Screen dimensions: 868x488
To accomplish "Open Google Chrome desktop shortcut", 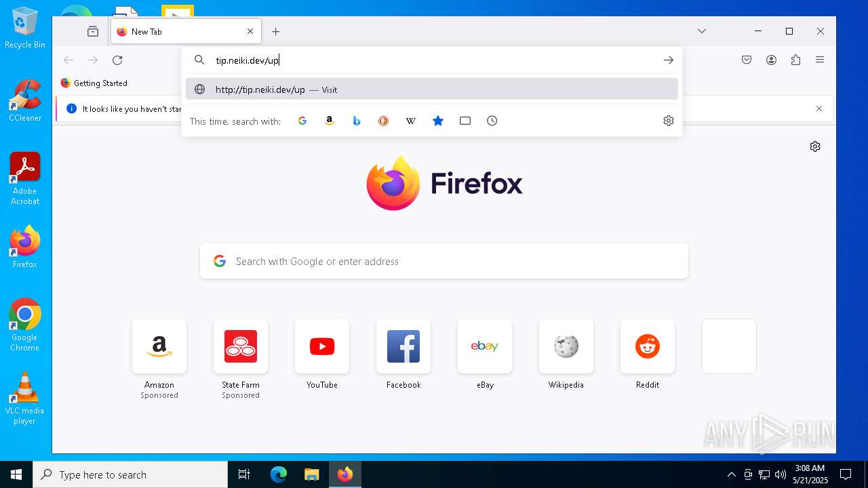I will click(x=25, y=325).
